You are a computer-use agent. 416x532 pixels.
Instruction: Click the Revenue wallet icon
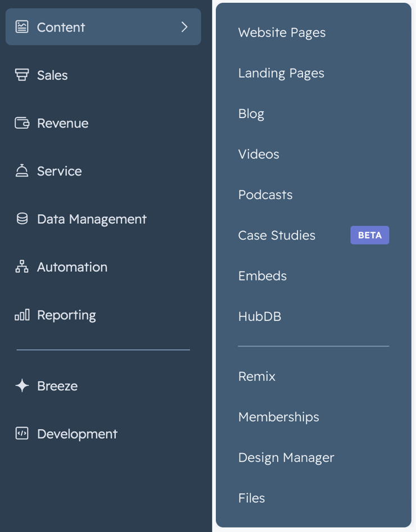(x=22, y=123)
